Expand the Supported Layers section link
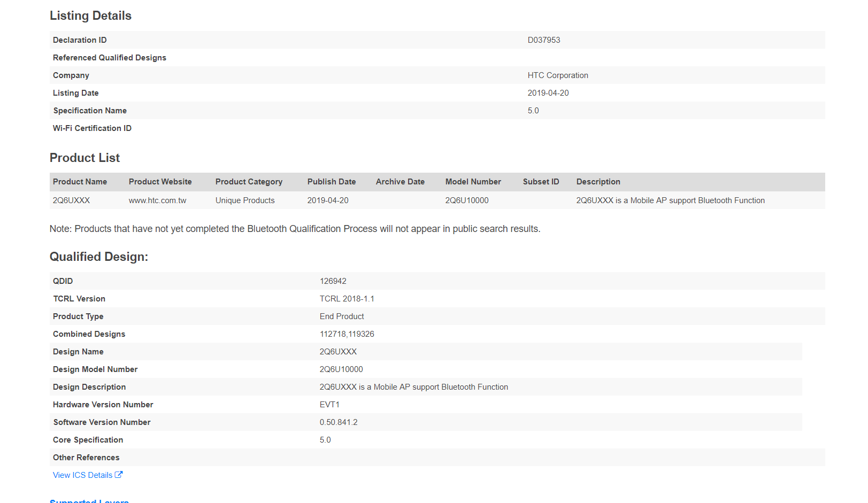Screen dimensions: 868x503 (x=89, y=501)
